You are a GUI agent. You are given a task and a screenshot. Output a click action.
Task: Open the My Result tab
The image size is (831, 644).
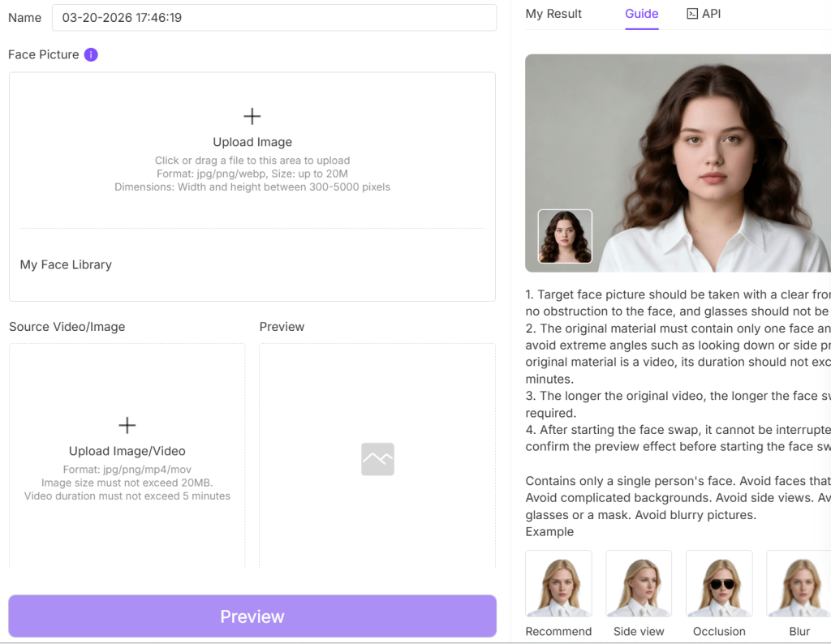[553, 14]
